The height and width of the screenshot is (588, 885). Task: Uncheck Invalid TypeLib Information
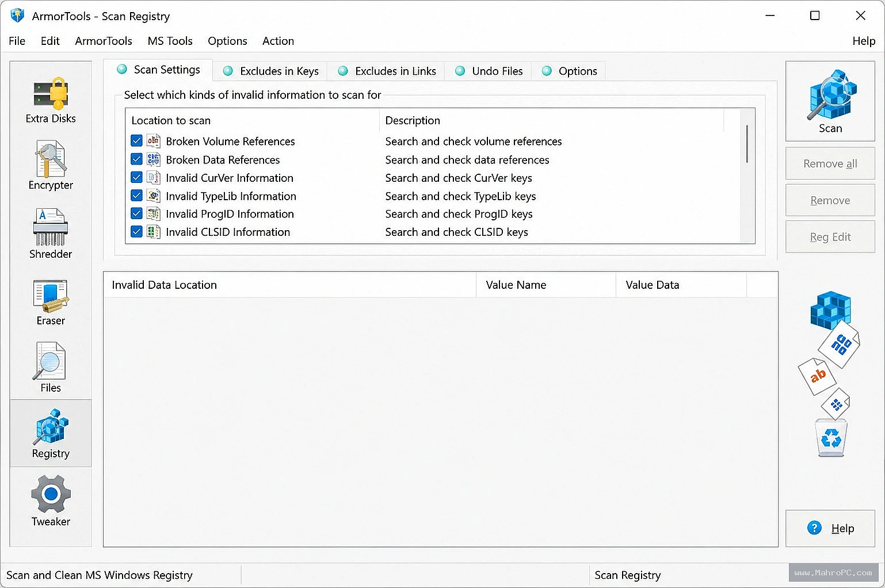[137, 196]
